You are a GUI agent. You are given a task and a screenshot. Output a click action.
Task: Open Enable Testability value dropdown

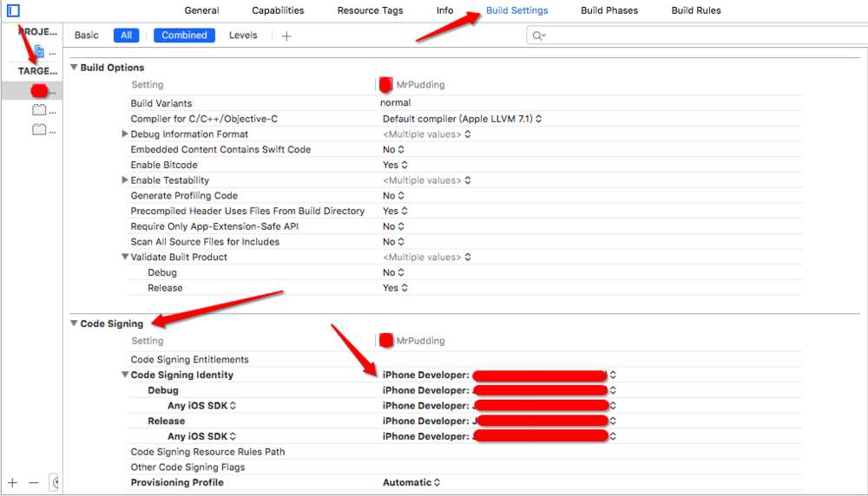click(x=426, y=180)
